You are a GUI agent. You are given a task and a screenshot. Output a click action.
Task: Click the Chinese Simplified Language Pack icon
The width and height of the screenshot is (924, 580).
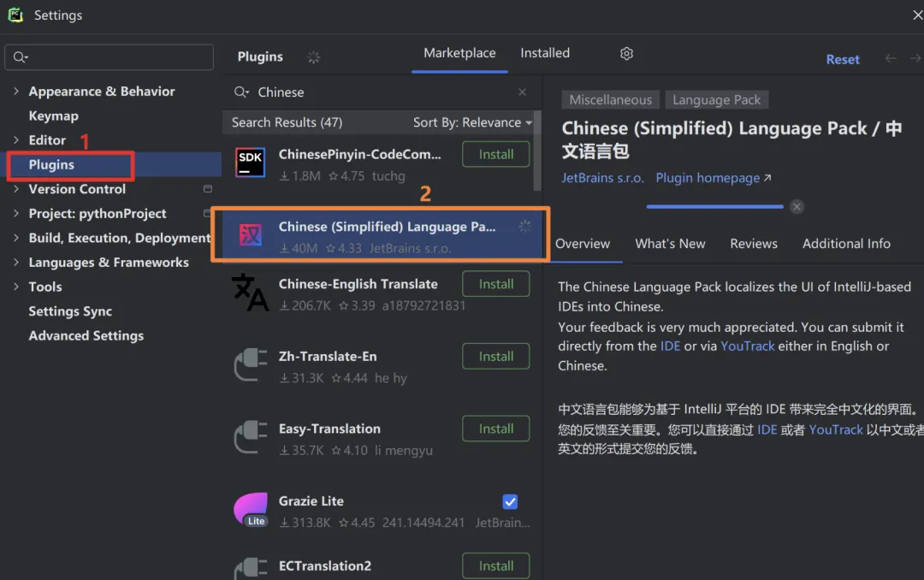[251, 234]
